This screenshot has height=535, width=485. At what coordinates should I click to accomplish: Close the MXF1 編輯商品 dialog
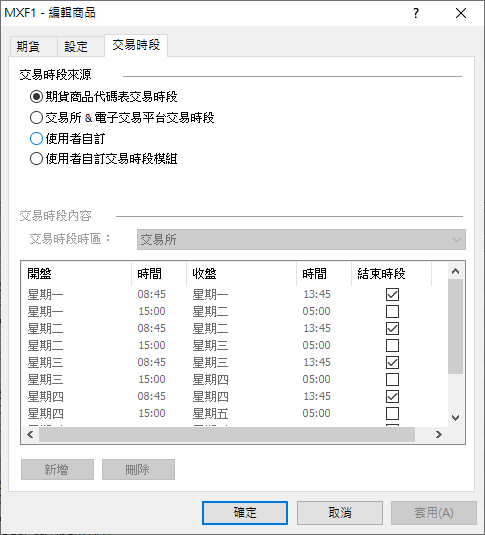(x=461, y=13)
